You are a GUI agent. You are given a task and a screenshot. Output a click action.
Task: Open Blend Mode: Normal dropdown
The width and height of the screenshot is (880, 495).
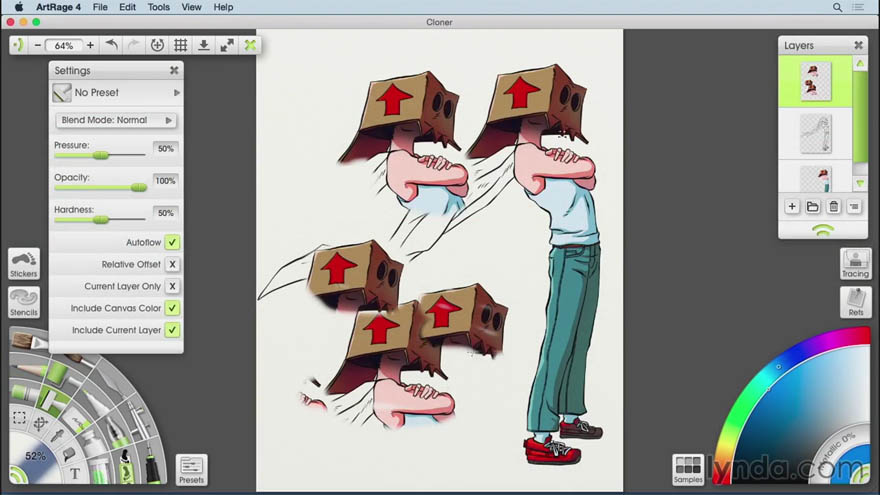pos(116,120)
